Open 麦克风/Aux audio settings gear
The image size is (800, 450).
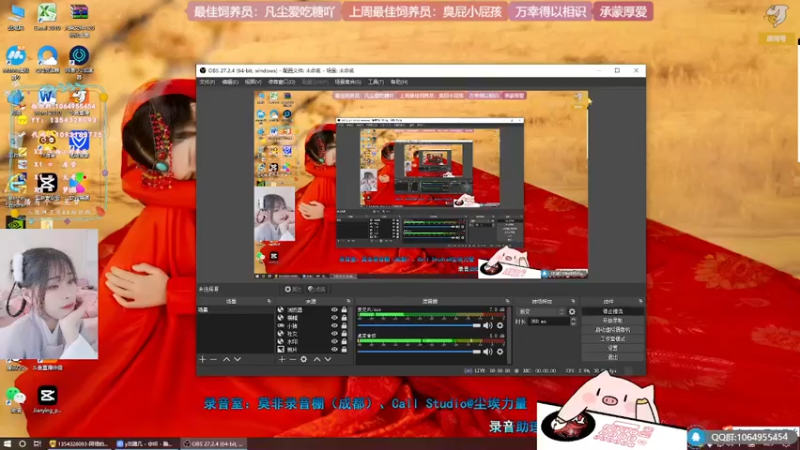click(500, 326)
